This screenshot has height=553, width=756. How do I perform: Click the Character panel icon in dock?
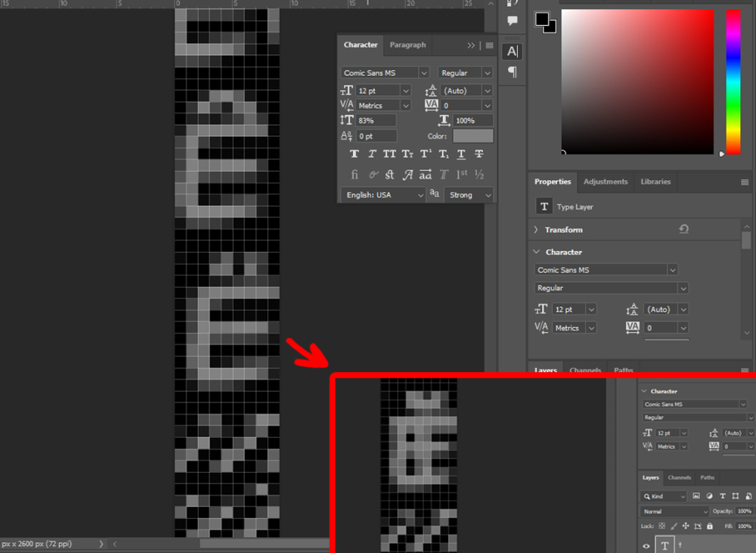[513, 51]
